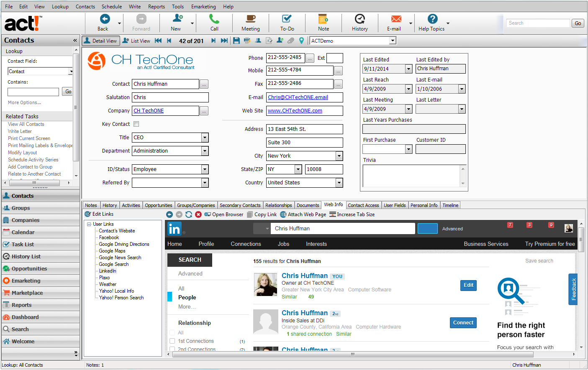Open the Schedule menu
The image size is (588, 370).
(x=112, y=7)
